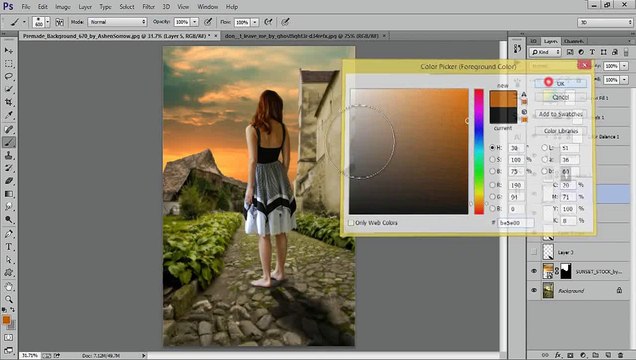Open the layer Kind filter dropdown
Viewport: 636px width, 360px height.
545,52
